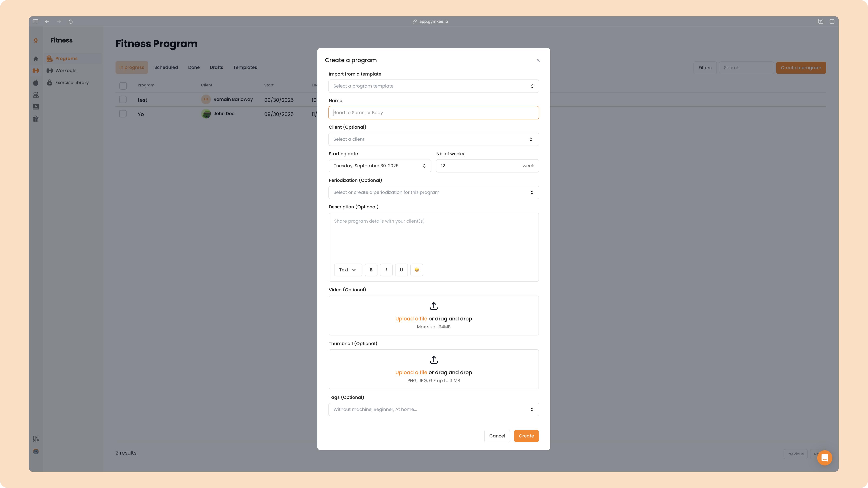Open the video library icon in sidebar
This screenshot has width=868, height=488.
(36, 107)
